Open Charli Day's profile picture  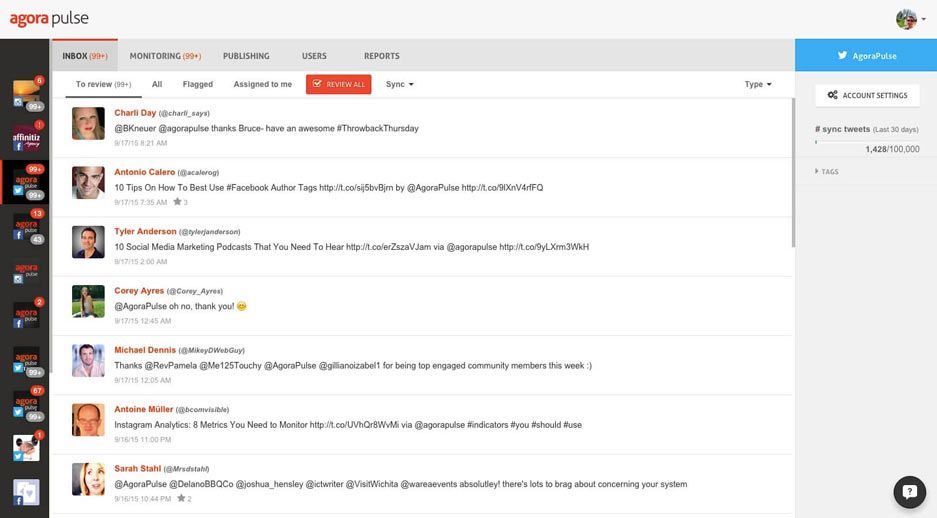88,123
